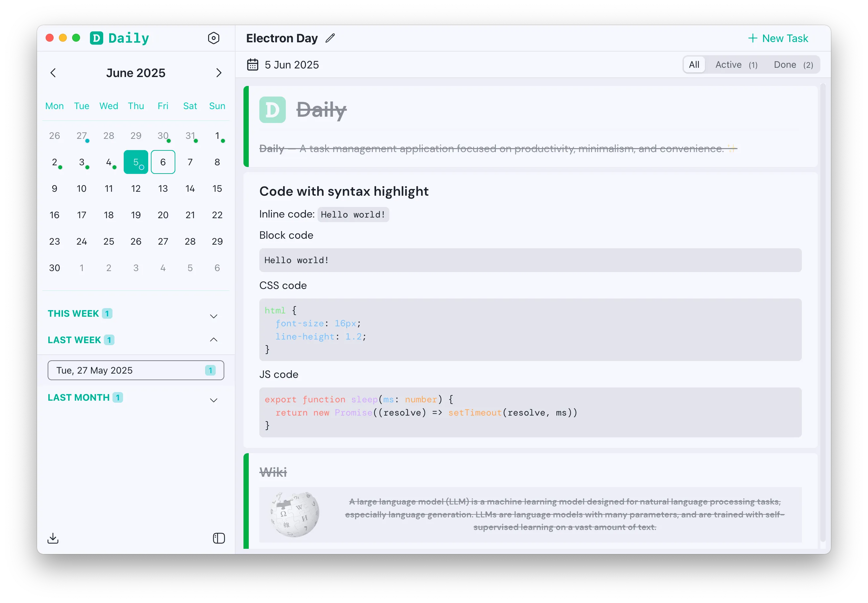Select Monday May 26 in the calendar
This screenshot has height=603, width=868.
click(x=55, y=136)
